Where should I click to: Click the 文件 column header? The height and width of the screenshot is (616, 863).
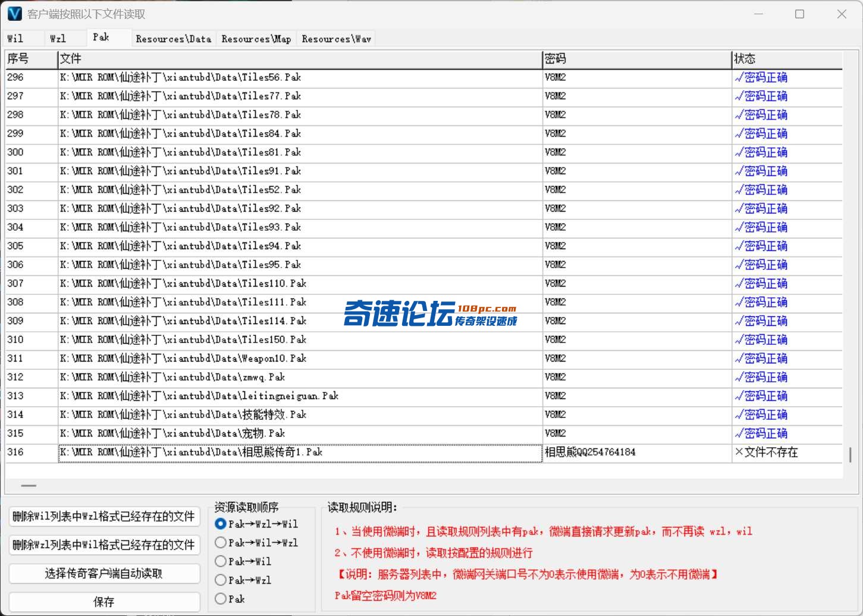click(x=300, y=59)
